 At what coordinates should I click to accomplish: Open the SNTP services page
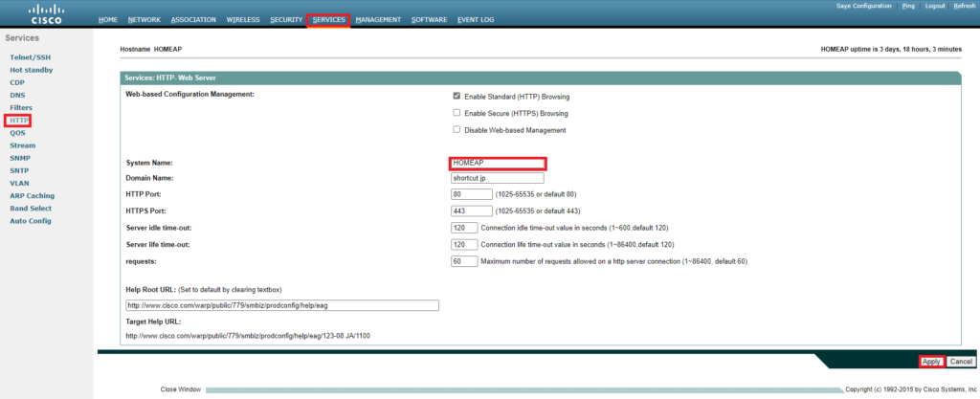tap(19, 170)
